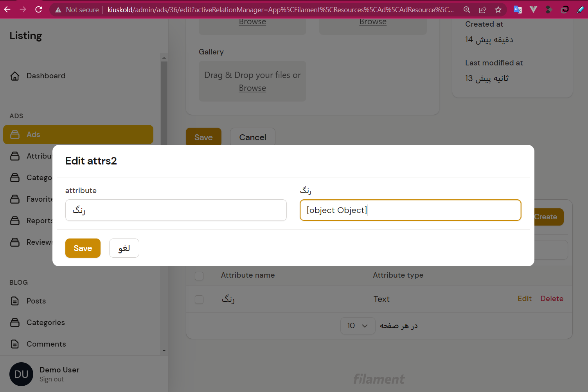Open the Dashboard from the sidebar

(x=45, y=76)
